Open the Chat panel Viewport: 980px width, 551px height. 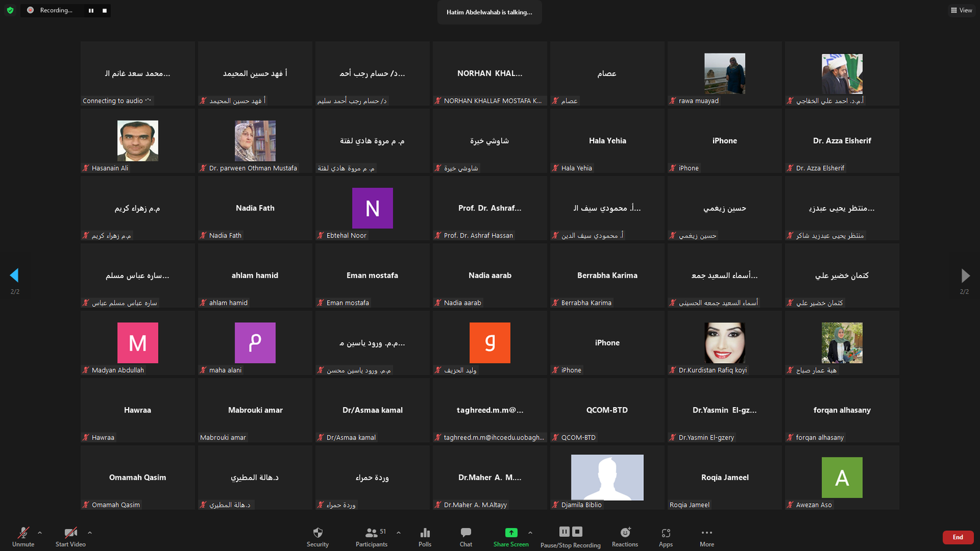tap(466, 536)
